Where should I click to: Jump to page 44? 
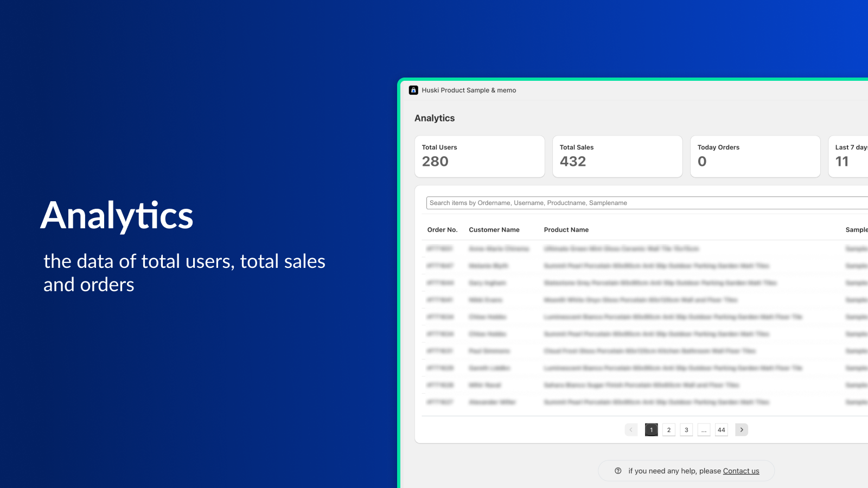click(x=722, y=429)
